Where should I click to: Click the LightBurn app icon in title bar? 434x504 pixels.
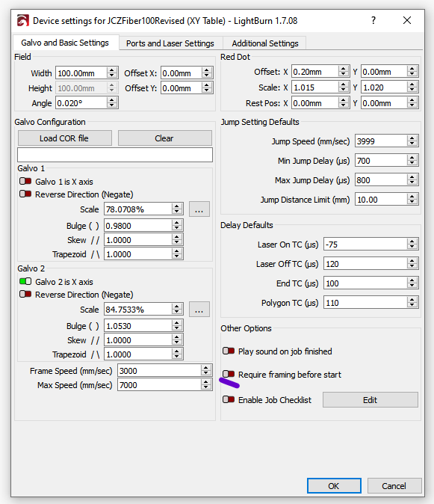(23, 21)
